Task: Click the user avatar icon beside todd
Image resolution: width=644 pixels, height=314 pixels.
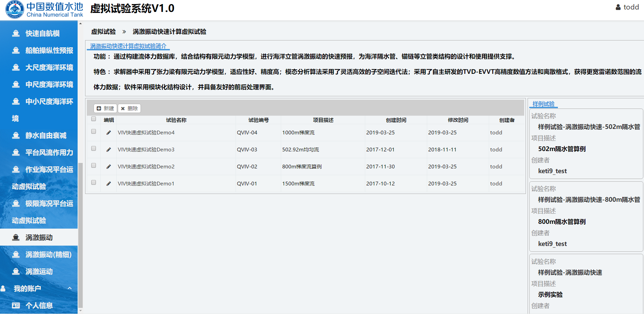Action: [x=618, y=7]
